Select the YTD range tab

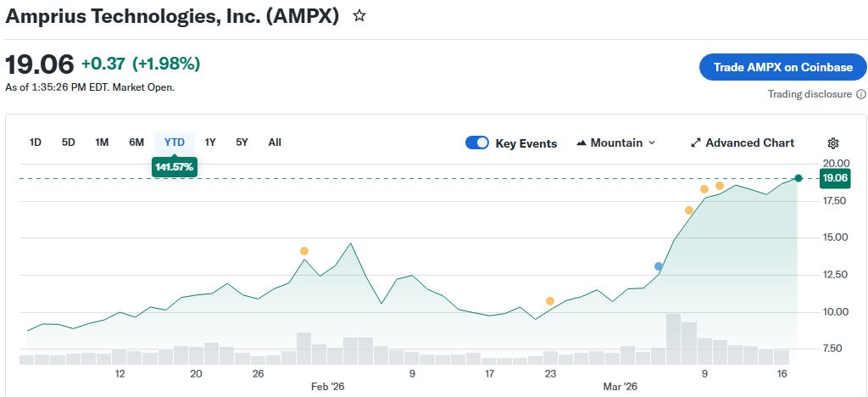pyautogui.click(x=175, y=143)
